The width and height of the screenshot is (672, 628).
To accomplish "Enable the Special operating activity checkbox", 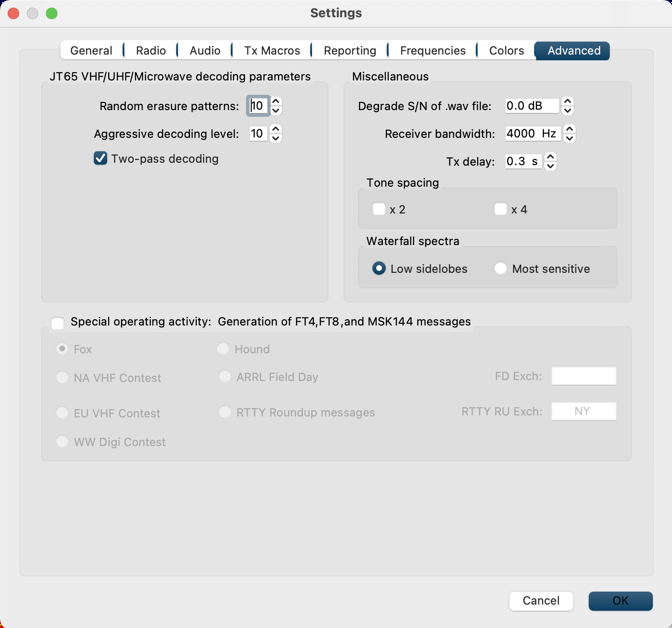I will (x=57, y=324).
